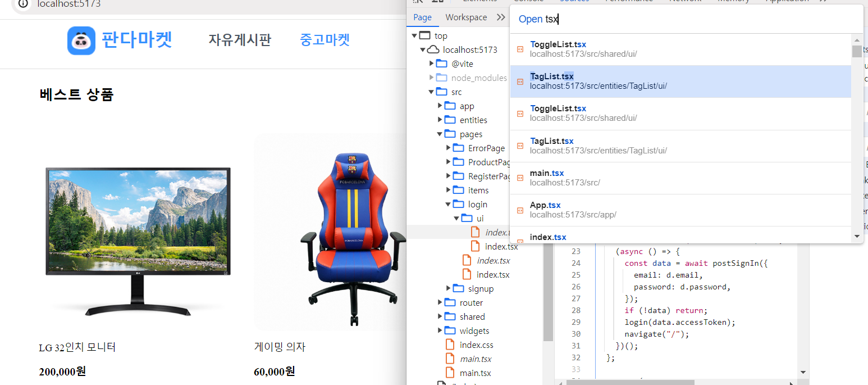Click the email: d.email code line
868x385 pixels.
668,275
